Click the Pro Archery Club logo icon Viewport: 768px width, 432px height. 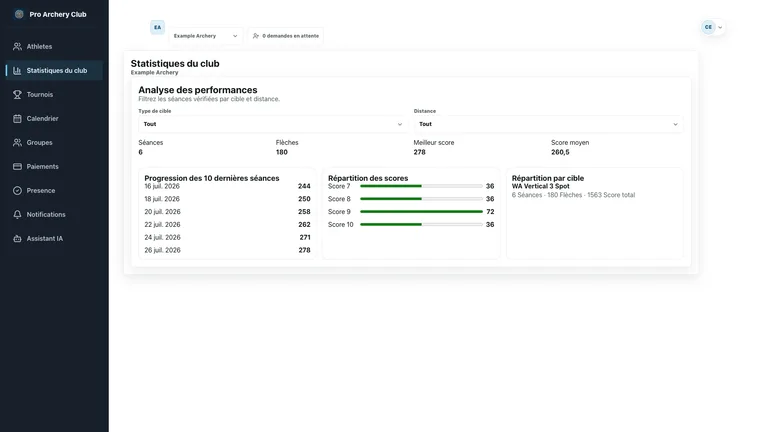pos(19,14)
